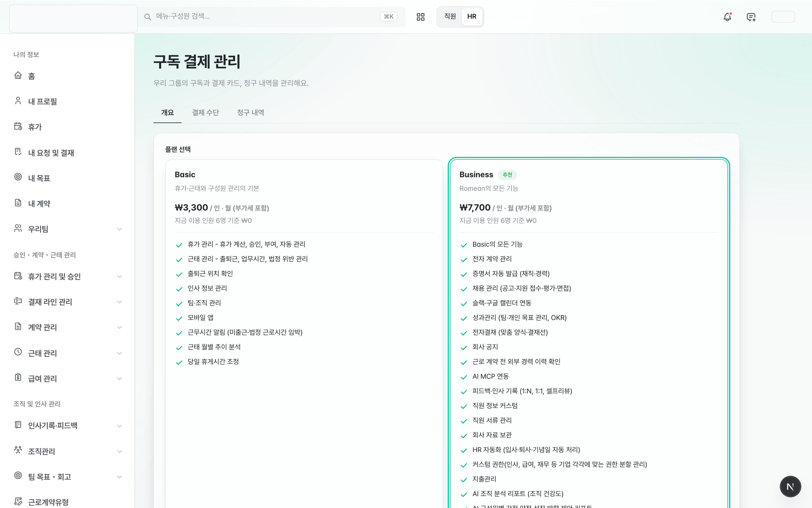Click the 내 요청 및 결재 icon

(18, 152)
